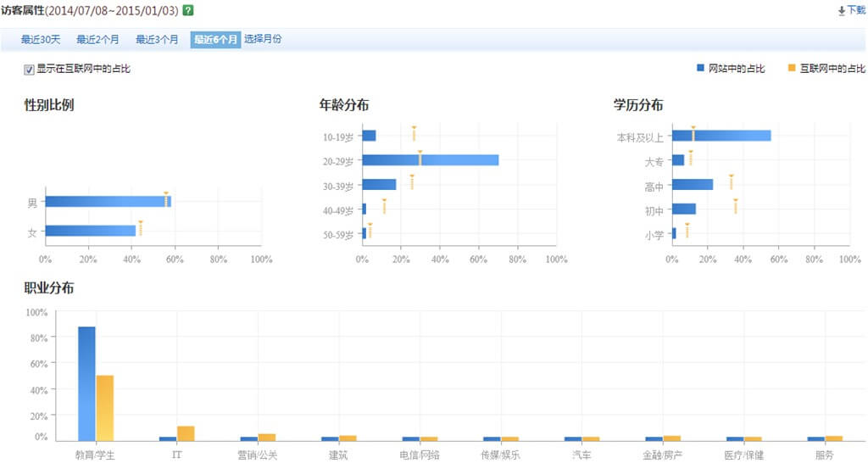Select the 最近2个月 tab
Screen dimensions: 868x469
pos(97,39)
